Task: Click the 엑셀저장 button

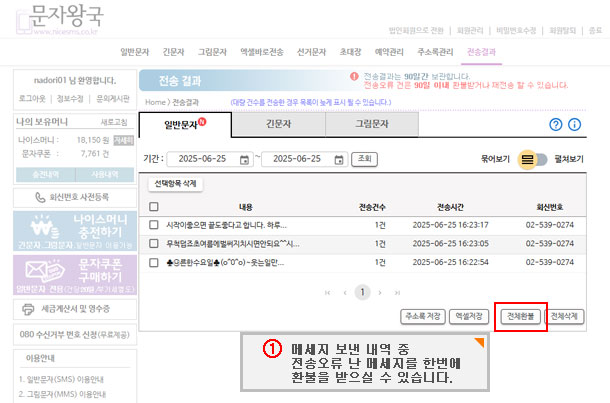Action: pos(469,315)
